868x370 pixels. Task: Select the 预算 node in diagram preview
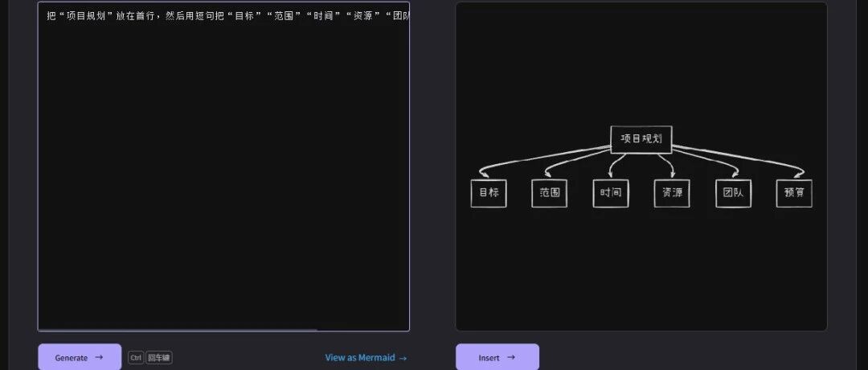[x=794, y=193]
